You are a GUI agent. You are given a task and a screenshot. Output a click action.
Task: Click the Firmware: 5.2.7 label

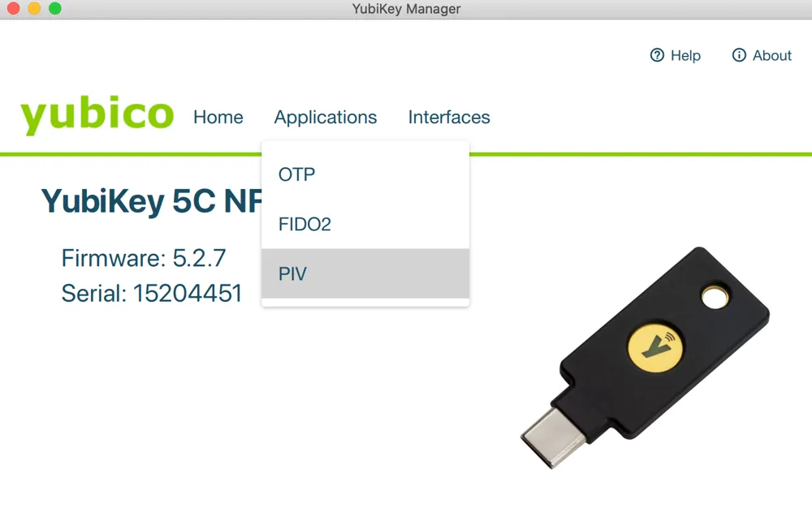[144, 258]
